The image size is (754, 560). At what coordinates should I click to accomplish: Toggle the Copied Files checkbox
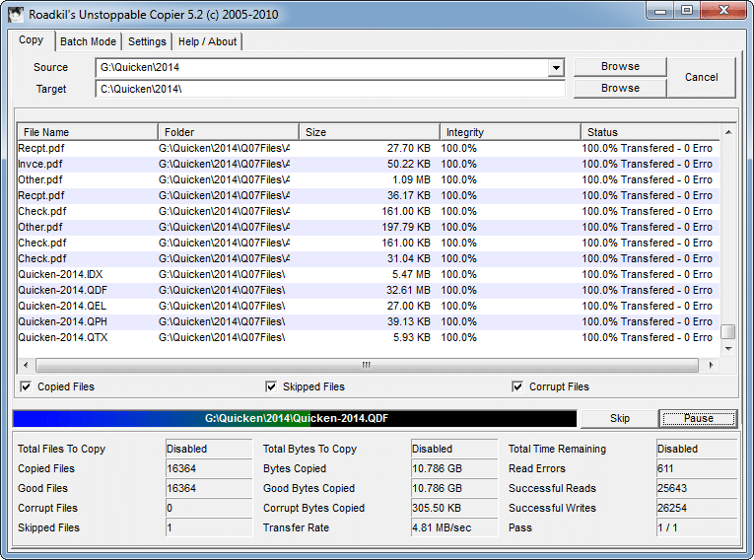click(x=26, y=386)
